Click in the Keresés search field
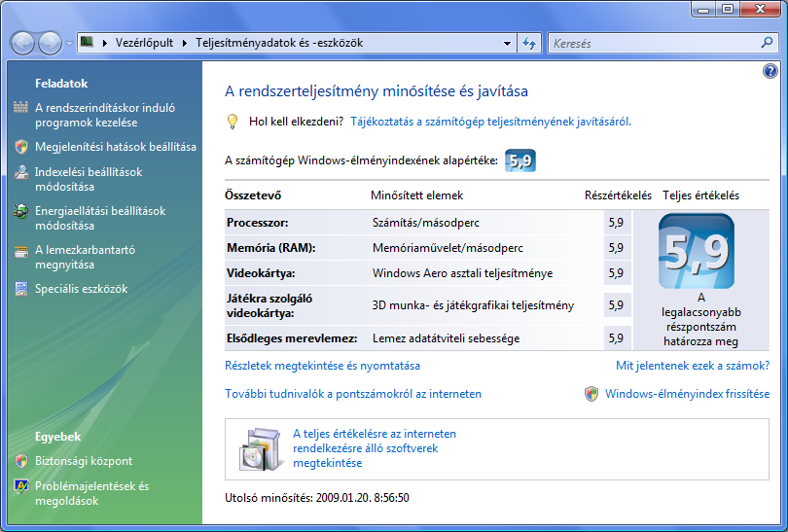Viewport: 788px width, 532px height. [652, 44]
